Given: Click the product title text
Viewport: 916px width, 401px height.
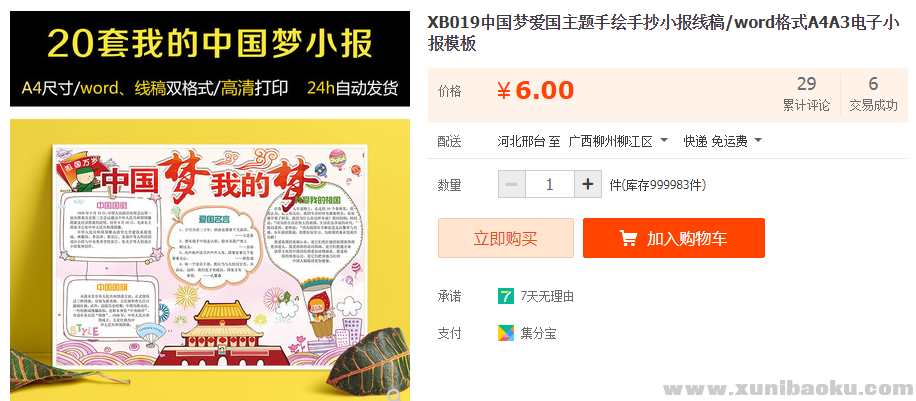Looking at the screenshot, I should 663,33.
